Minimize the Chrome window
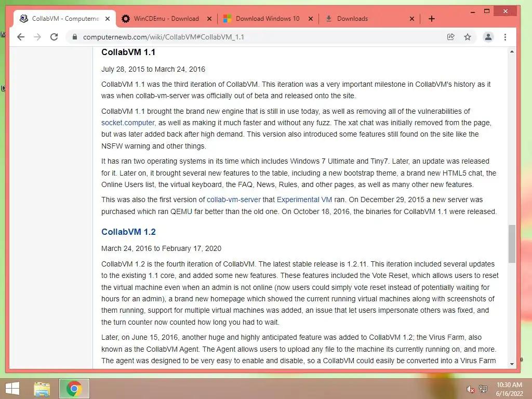532x399 pixels. (x=472, y=11)
